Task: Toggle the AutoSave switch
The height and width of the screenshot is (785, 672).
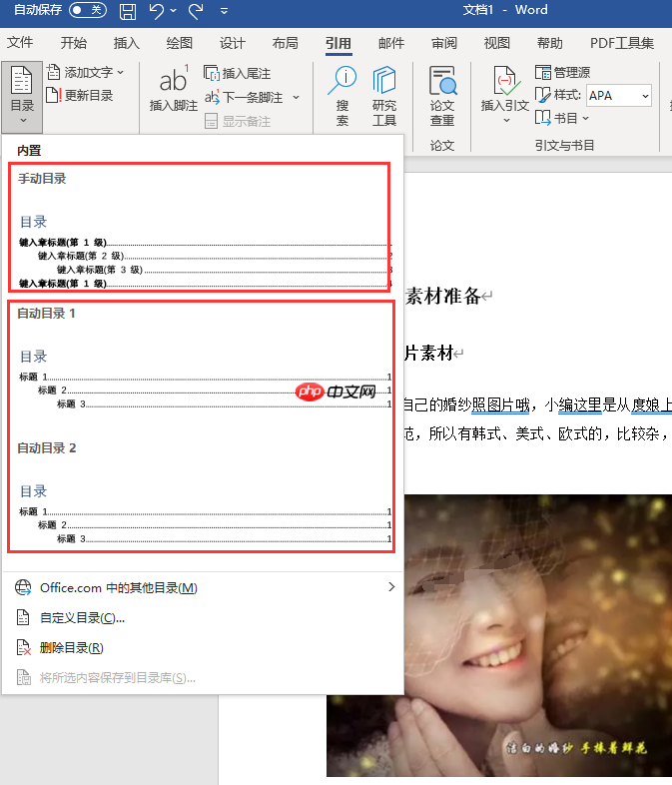Action: tap(88, 10)
